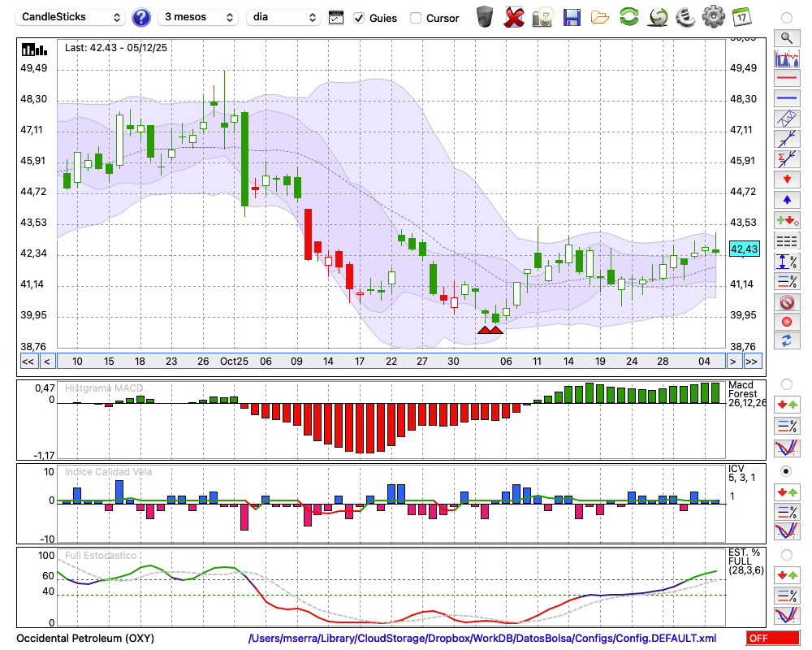Screen dimensions: 812x650
Task: Click the blue question mark help icon
Action: [x=141, y=17]
